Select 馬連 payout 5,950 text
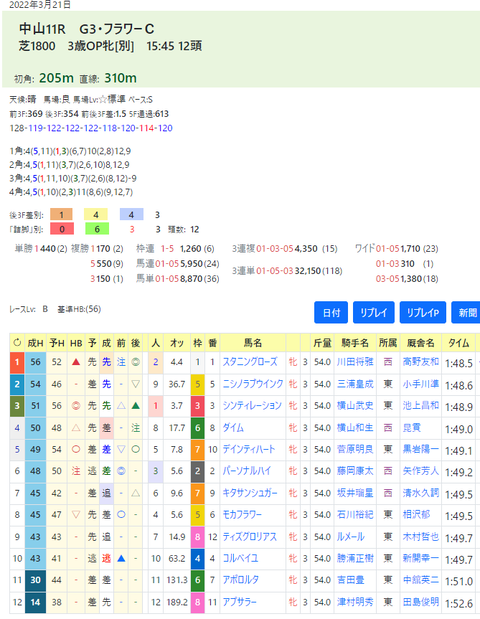 191,263
